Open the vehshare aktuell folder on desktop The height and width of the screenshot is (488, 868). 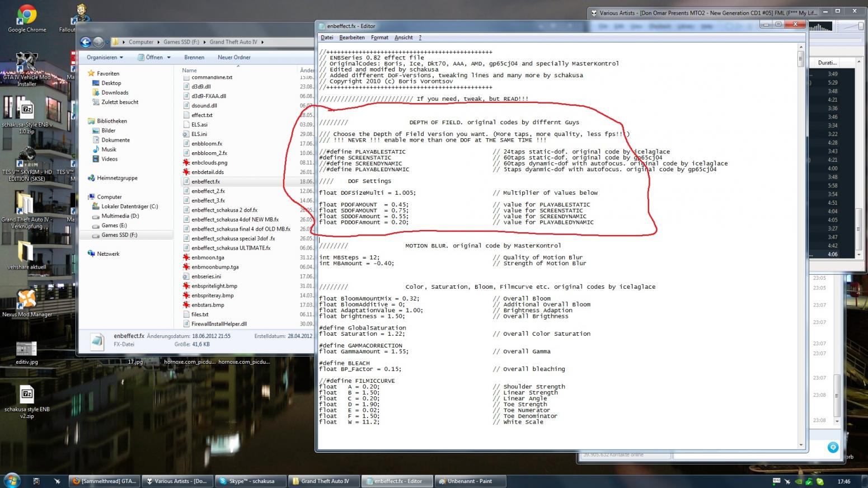(x=26, y=255)
